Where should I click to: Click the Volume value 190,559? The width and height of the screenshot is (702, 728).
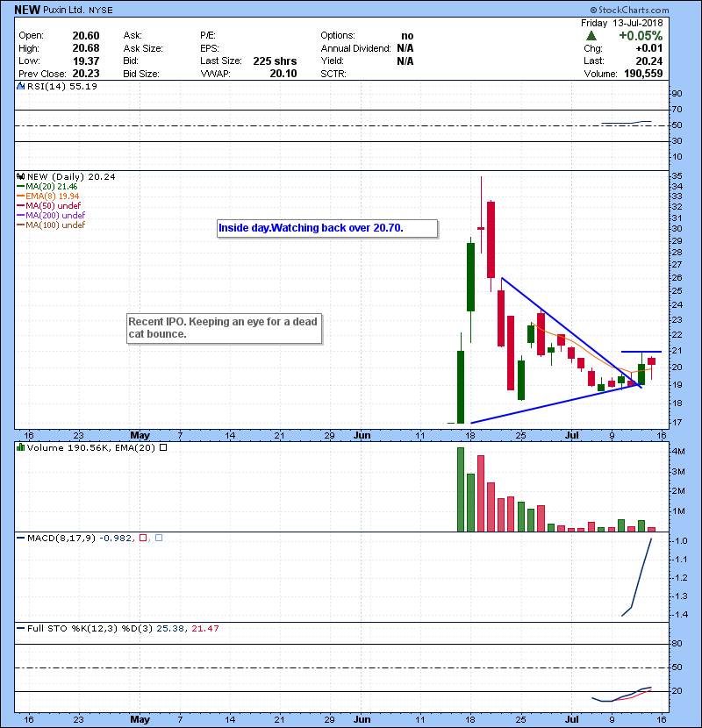point(643,74)
